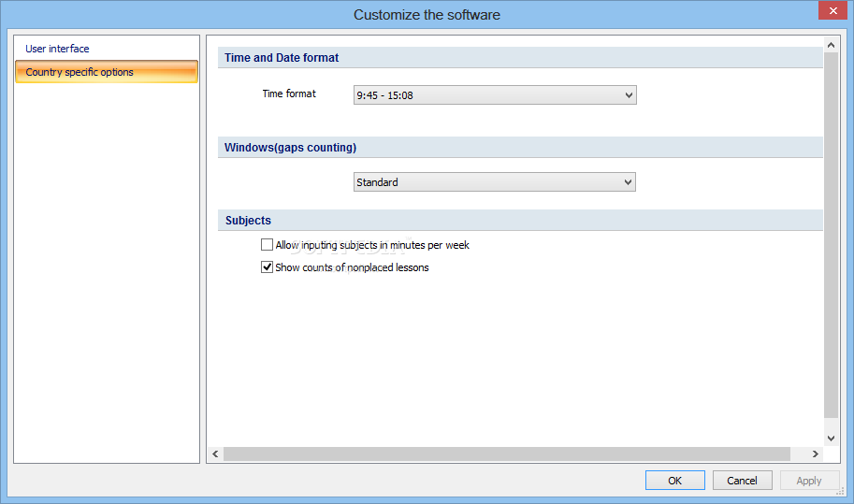Screen dimensions: 854x504
Task: Click the Apply button
Action: 809,481
